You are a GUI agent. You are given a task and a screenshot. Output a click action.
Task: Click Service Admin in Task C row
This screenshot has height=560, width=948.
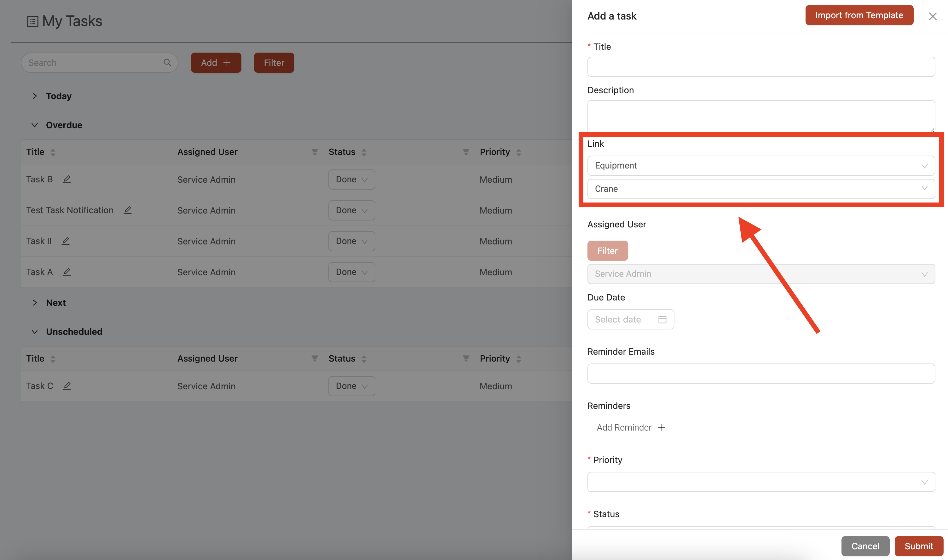click(x=206, y=386)
